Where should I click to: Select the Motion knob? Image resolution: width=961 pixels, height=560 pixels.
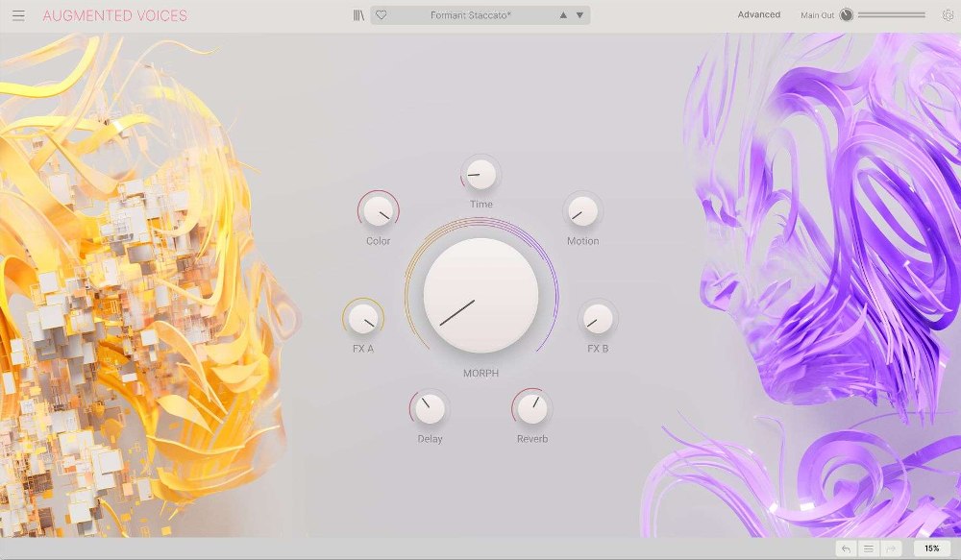582,212
